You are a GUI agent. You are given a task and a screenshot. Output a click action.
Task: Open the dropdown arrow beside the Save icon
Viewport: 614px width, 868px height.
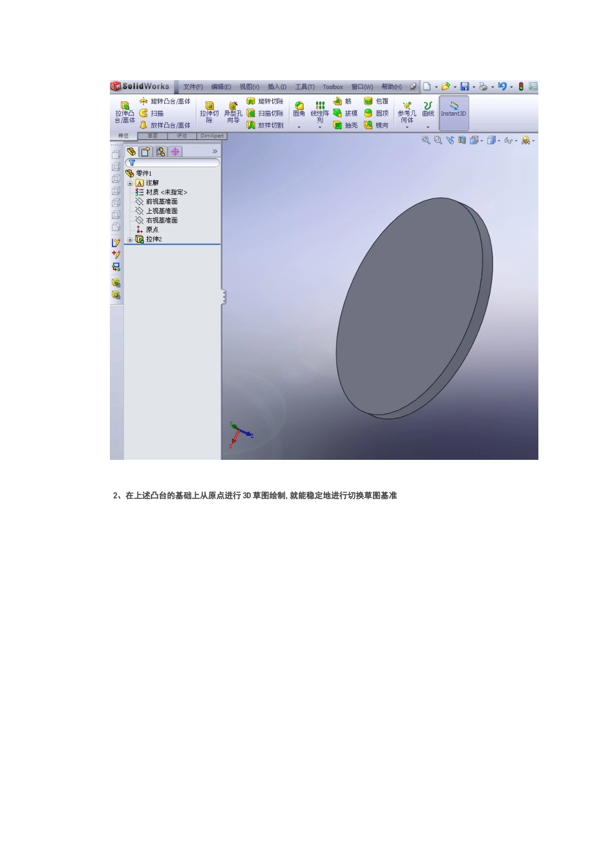[x=474, y=87]
